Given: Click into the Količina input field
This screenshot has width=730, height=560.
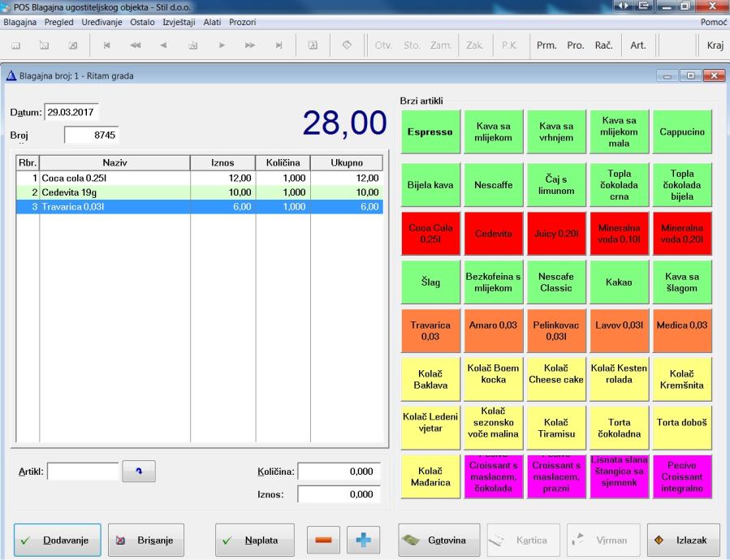Looking at the screenshot, I should point(339,472).
